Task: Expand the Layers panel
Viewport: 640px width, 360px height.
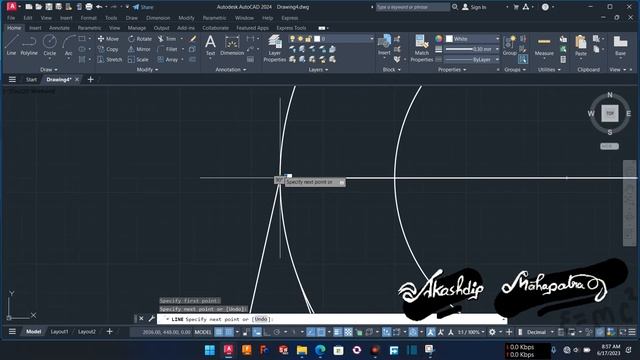Action: tap(318, 70)
